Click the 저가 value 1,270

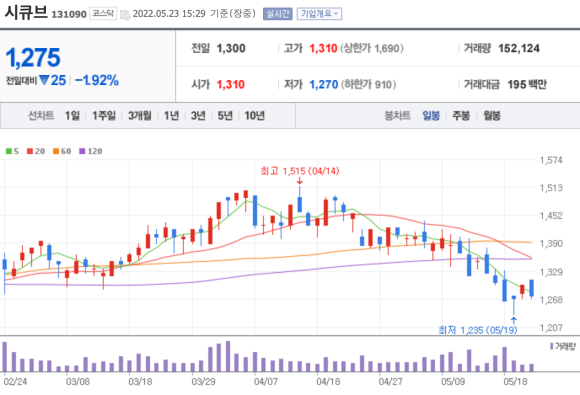(324, 85)
